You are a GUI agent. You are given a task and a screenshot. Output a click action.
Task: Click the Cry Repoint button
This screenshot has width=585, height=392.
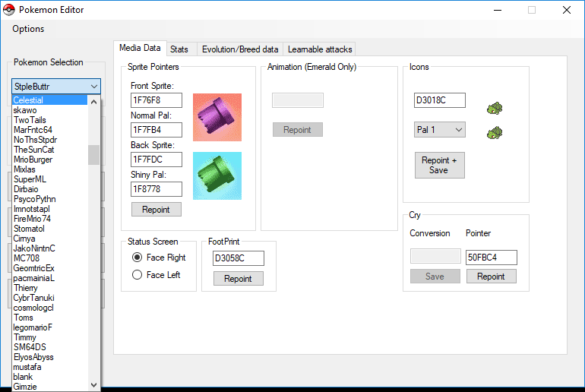491,277
